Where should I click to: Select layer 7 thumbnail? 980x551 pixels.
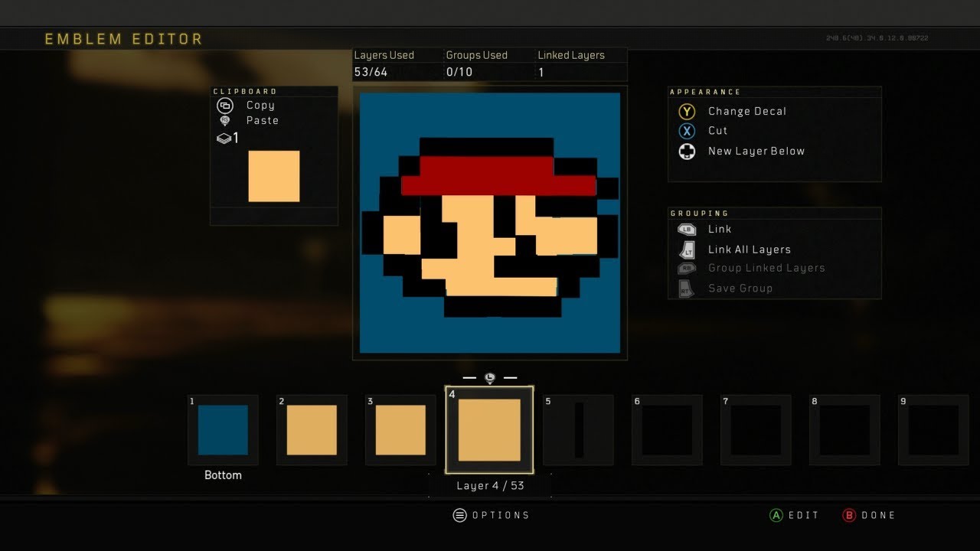756,430
